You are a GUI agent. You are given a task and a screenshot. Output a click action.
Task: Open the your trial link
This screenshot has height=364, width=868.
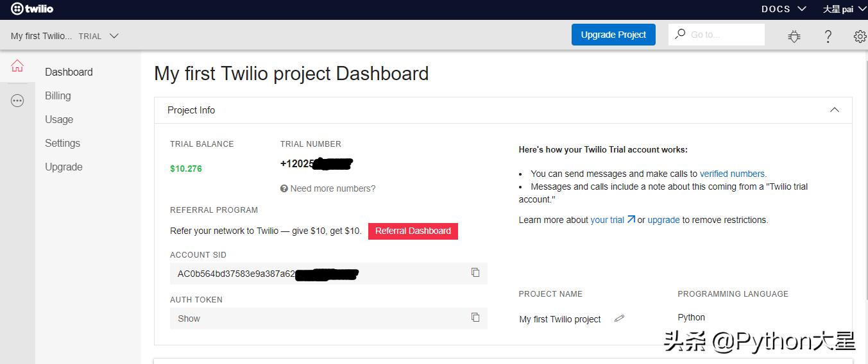click(x=613, y=220)
